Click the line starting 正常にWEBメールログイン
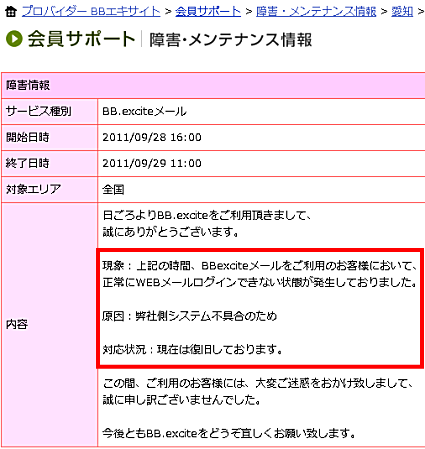425x449 pixels. [x=260, y=282]
